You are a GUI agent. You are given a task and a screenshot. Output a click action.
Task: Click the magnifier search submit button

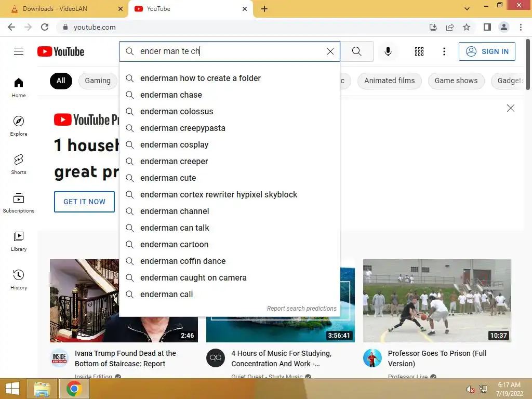coord(356,51)
